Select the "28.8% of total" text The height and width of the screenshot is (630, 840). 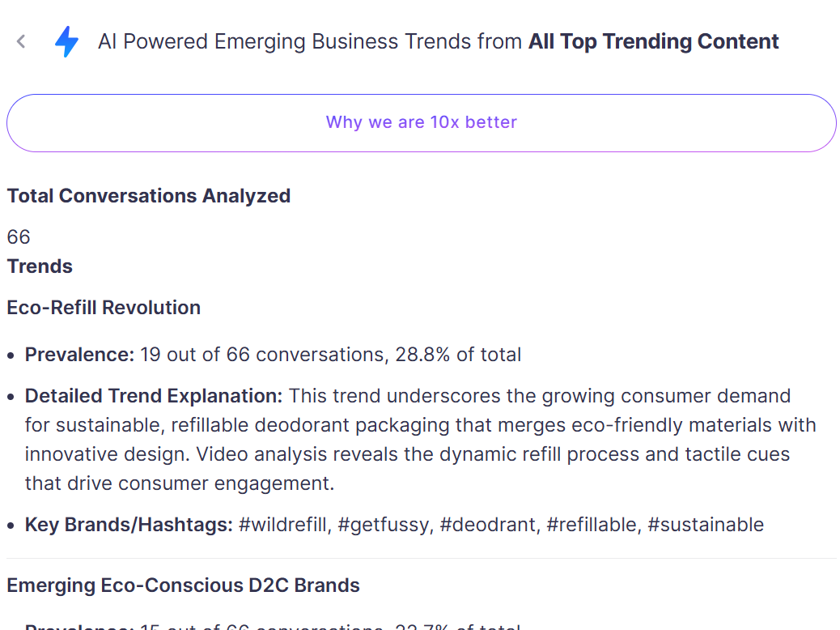point(458,355)
